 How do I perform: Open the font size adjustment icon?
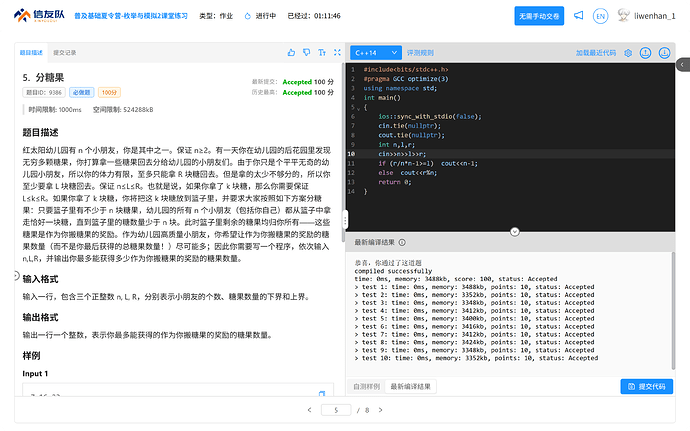click(322, 52)
